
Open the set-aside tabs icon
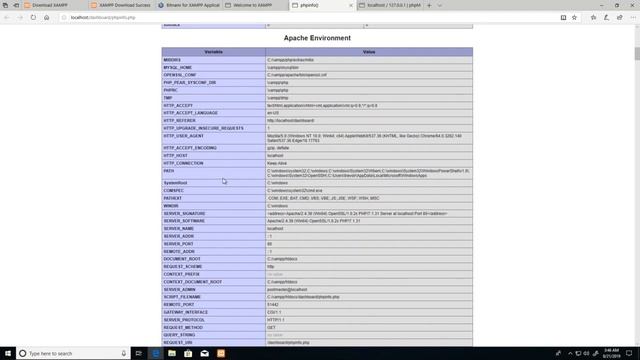coord(5,5)
